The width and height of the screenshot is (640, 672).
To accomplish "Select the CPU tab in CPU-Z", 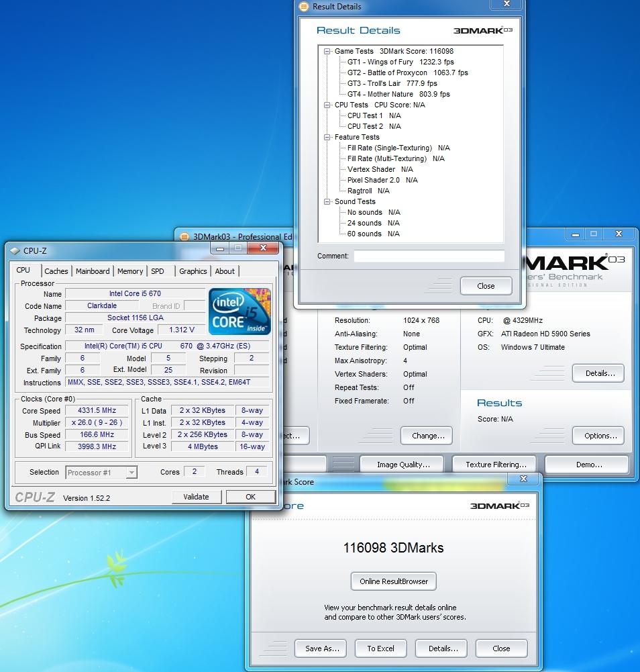I will [23, 270].
